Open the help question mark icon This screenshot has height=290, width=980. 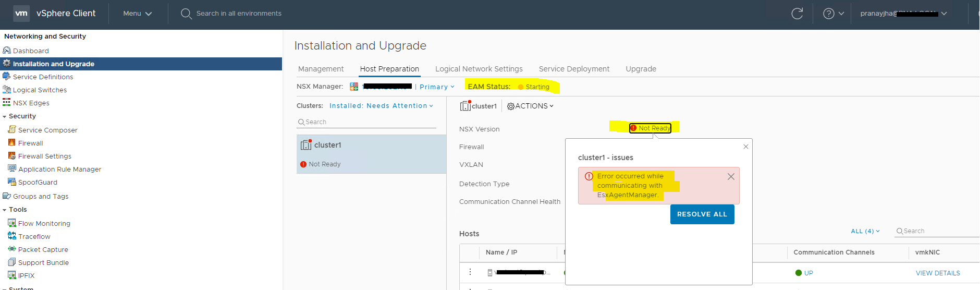[828, 14]
